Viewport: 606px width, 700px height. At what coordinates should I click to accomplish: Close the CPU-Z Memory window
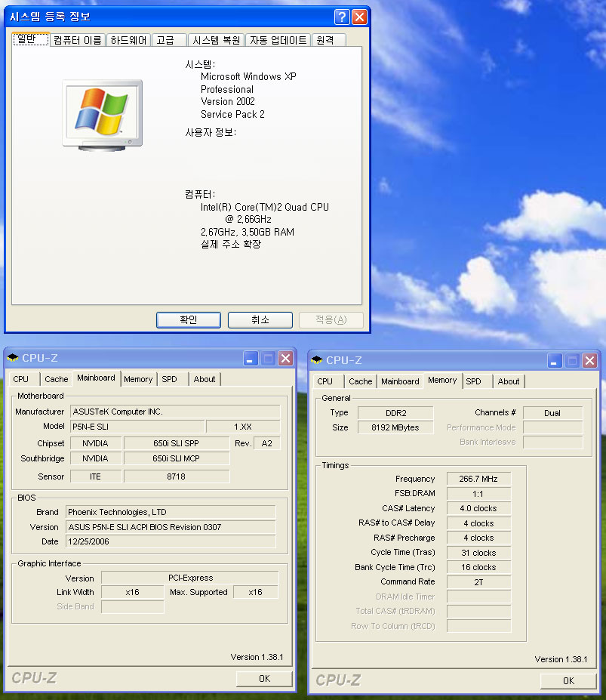[590, 360]
